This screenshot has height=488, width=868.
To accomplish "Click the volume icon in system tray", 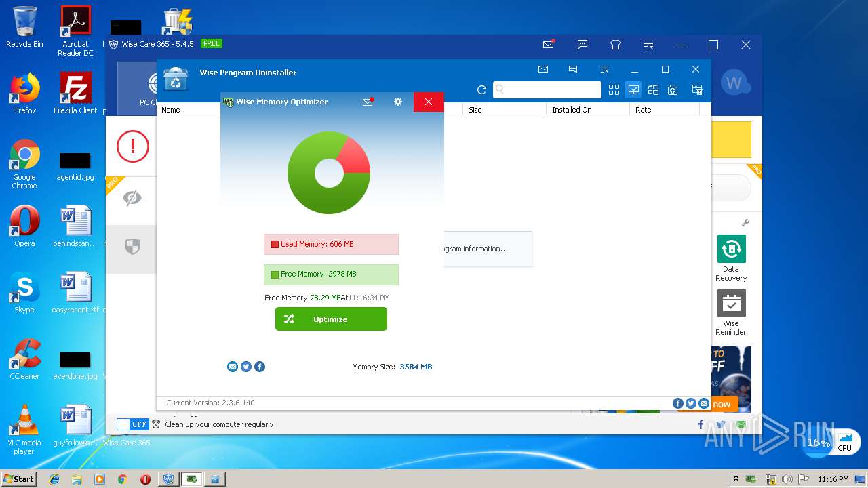I will (787, 479).
